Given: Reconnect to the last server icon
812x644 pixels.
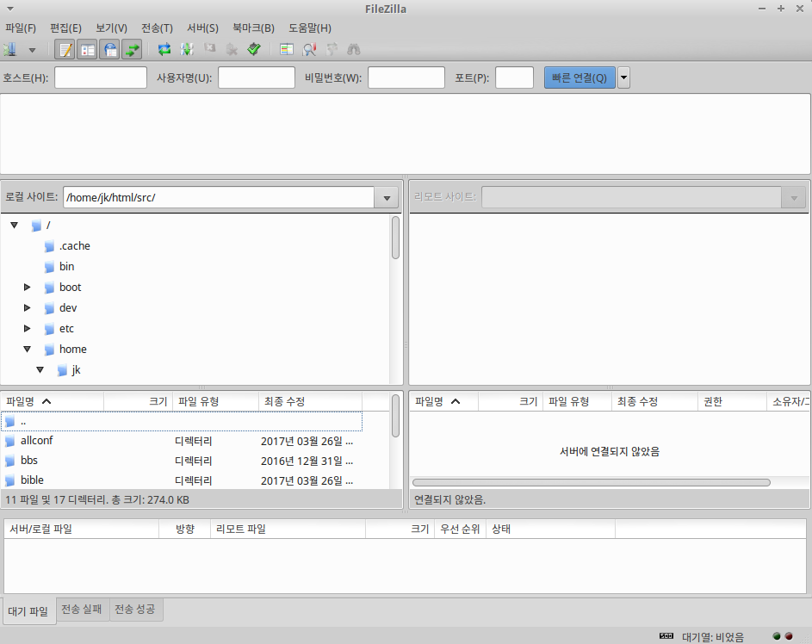Looking at the screenshot, I should click(x=254, y=50).
